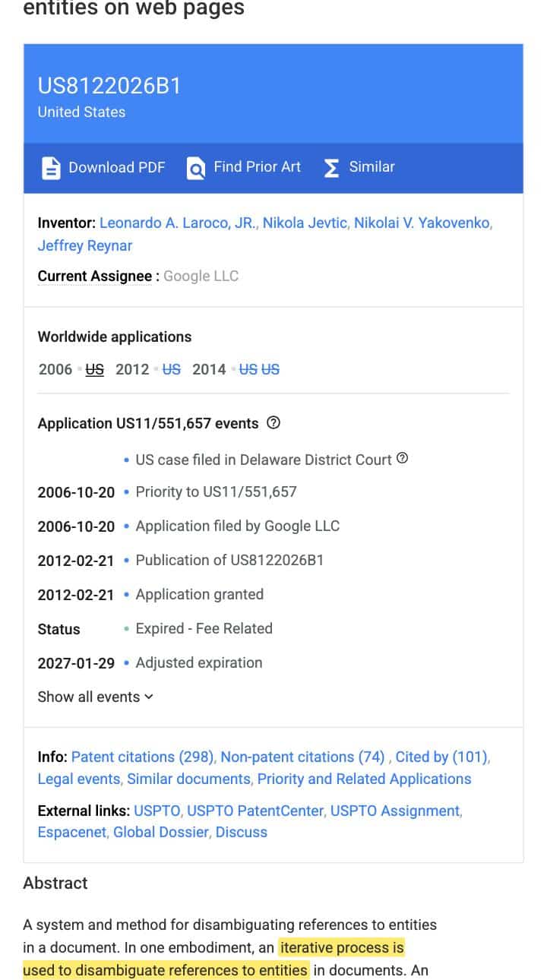
Task: Jump to Non-patent citations (74)
Action: (302, 757)
